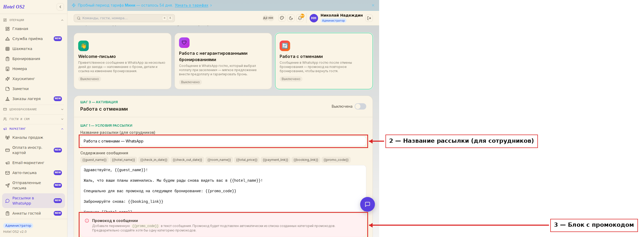Open Хаускипинг page
This screenshot has width=644, height=237.
click(x=33, y=79)
